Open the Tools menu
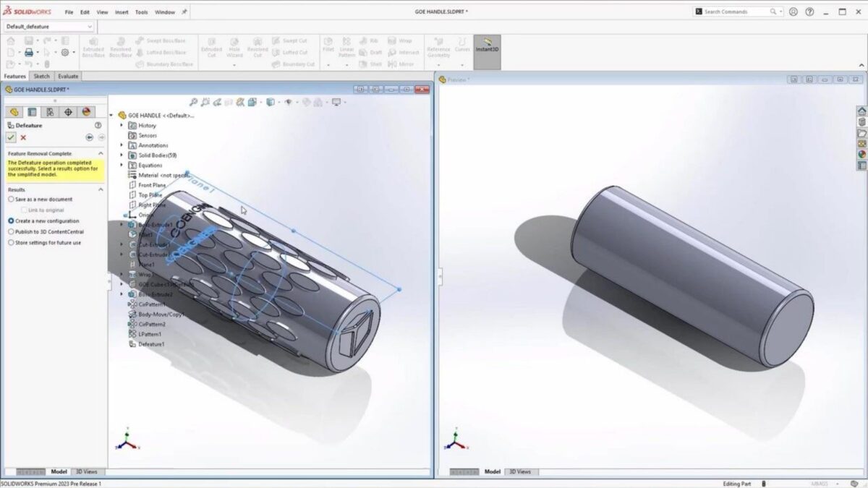Screen dimensions: 868x488 coord(142,12)
